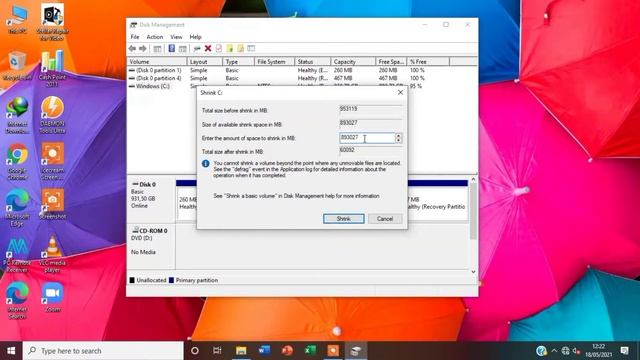Sort by the File System column header
640x360 pixels.
pos(274,62)
